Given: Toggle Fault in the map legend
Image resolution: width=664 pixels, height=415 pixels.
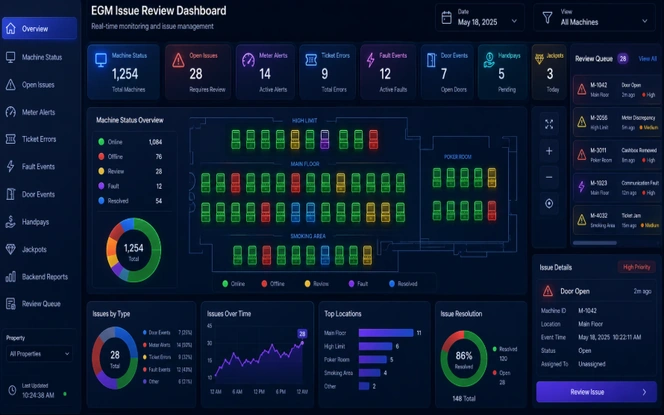Looking at the screenshot, I should pos(358,284).
